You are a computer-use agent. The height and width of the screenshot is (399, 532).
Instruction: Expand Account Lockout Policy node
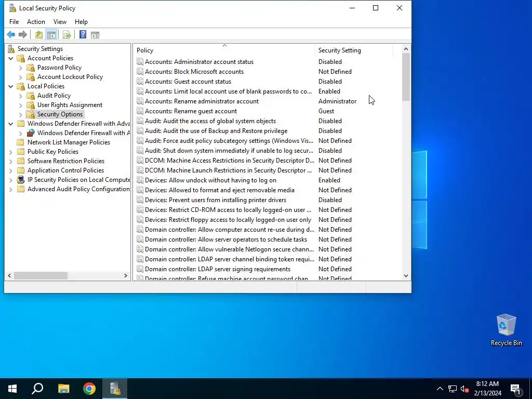point(20,77)
